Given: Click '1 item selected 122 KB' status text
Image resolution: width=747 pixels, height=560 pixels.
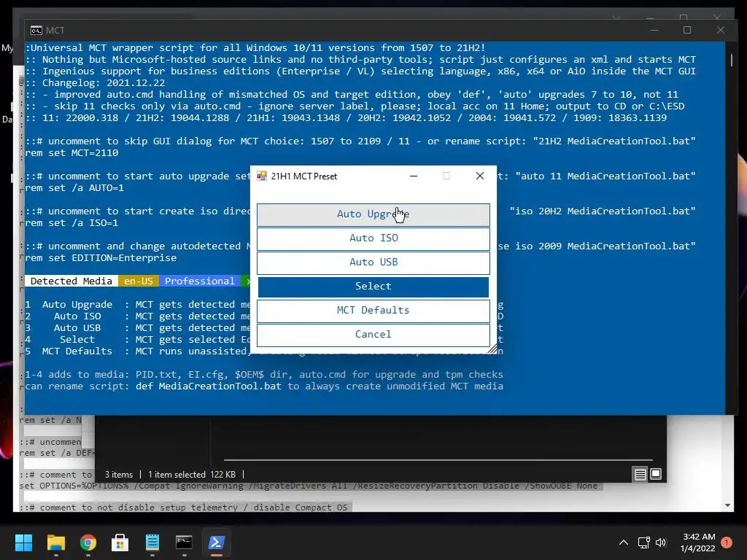Looking at the screenshot, I should (192, 474).
